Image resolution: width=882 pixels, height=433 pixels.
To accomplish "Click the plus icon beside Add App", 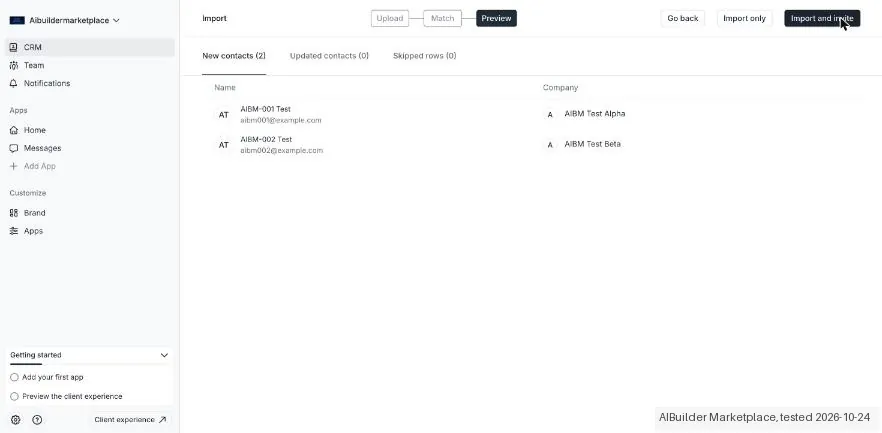I will pos(14,166).
